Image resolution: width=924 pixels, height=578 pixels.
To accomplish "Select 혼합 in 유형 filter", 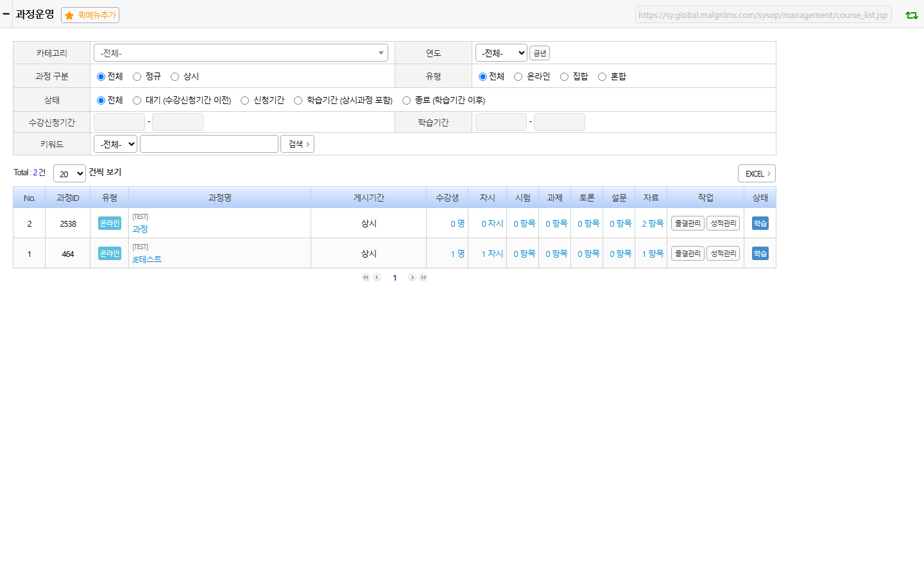I will (x=602, y=76).
